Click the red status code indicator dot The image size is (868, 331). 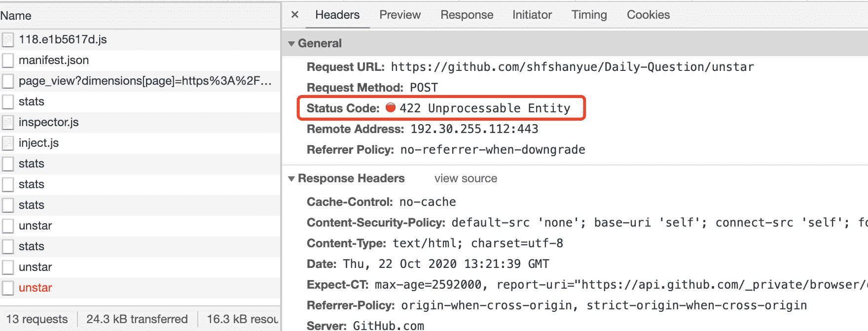click(x=391, y=108)
